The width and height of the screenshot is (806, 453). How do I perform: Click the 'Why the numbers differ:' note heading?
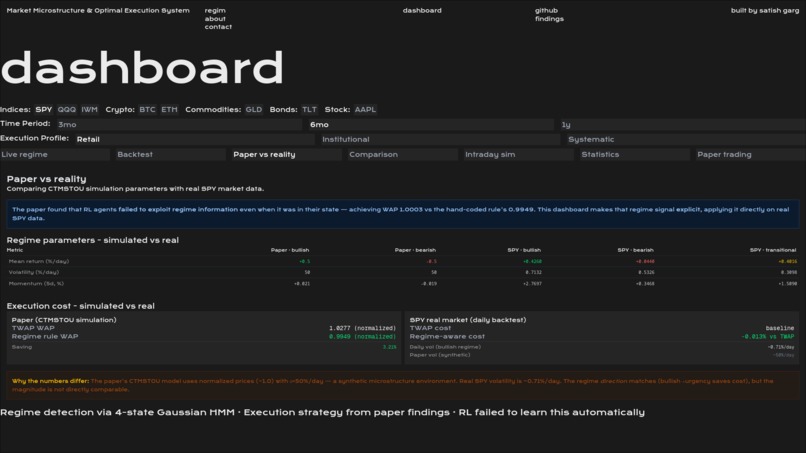pos(50,381)
